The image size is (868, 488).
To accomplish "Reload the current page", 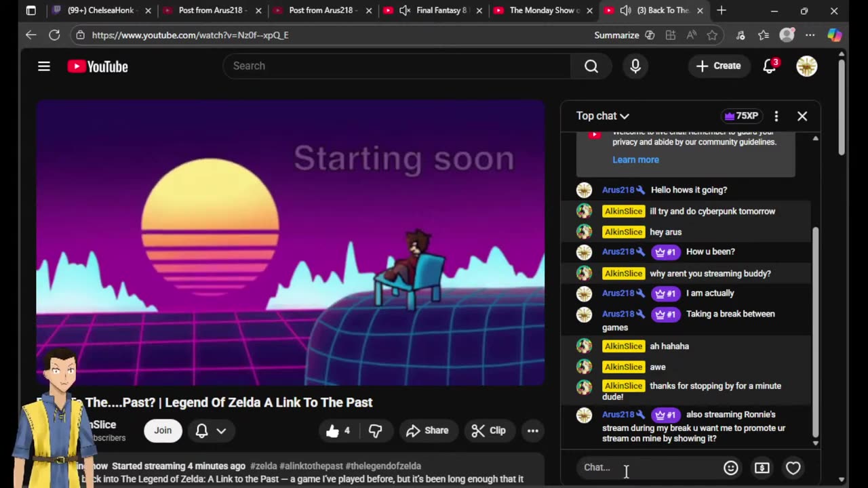I will [x=54, y=35].
